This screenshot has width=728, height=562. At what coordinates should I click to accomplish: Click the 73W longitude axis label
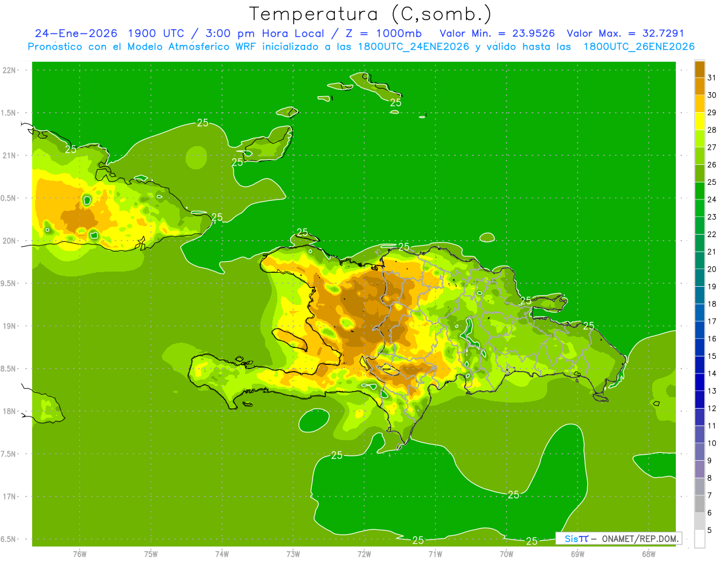pyautogui.click(x=293, y=554)
